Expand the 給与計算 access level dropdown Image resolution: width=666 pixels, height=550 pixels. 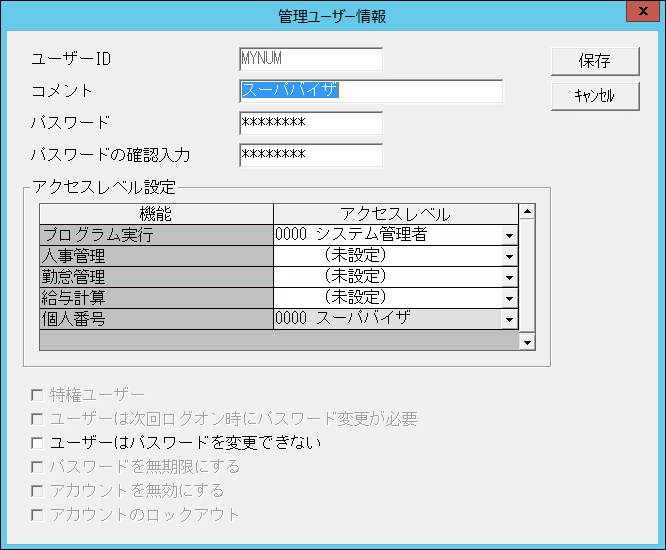pos(509,298)
